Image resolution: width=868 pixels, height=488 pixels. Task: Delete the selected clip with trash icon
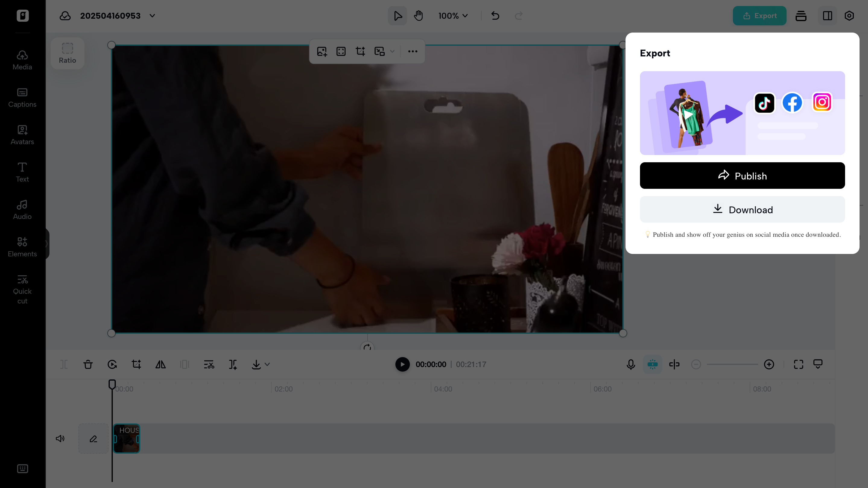88,364
